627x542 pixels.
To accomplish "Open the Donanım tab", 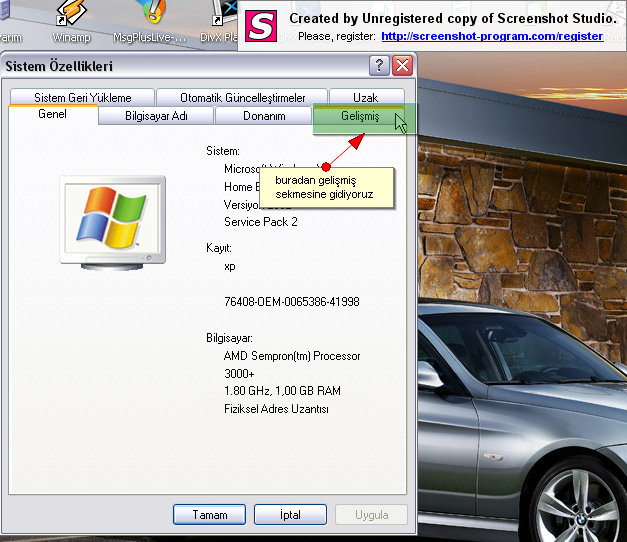I will [264, 116].
